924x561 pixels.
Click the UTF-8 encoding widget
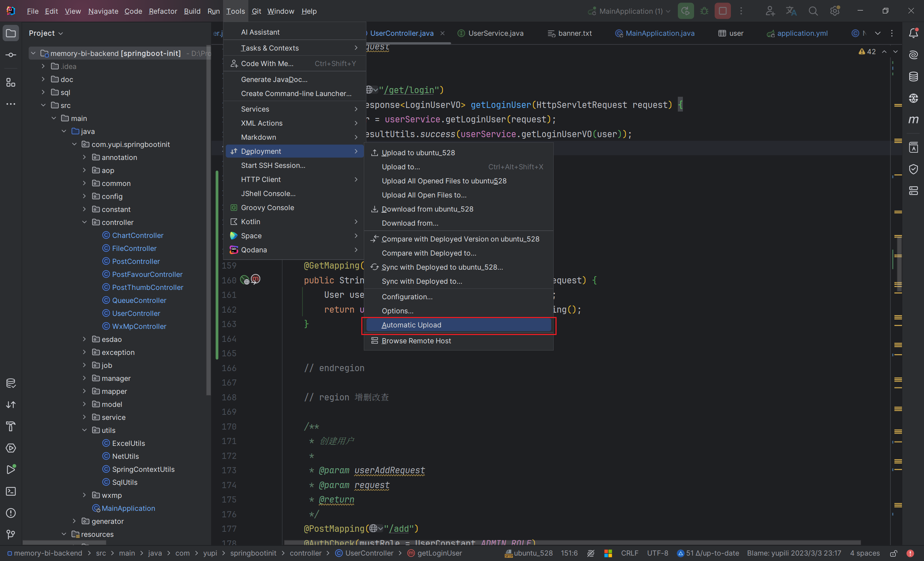657,553
